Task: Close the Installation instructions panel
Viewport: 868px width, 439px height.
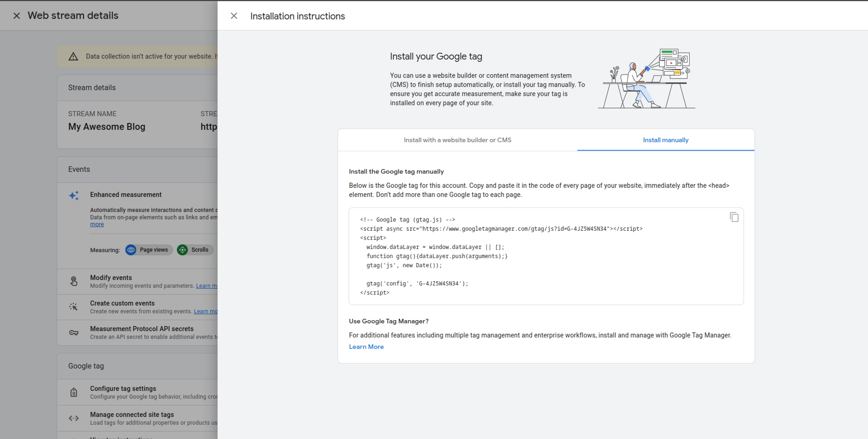Action: tap(234, 16)
